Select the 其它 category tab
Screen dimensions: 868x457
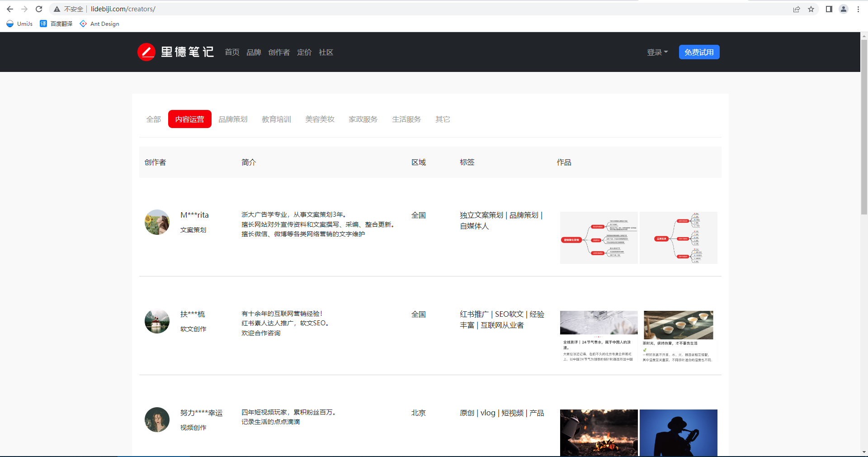[443, 119]
